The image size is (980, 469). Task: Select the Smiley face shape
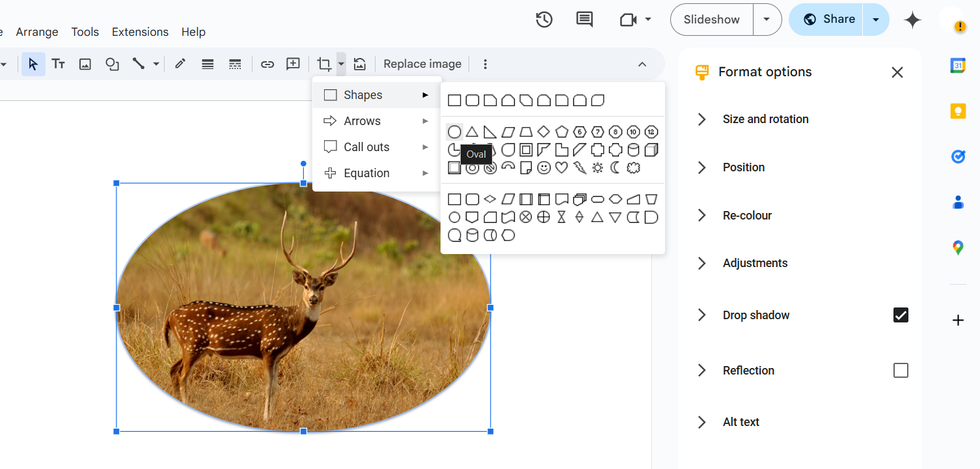(544, 168)
